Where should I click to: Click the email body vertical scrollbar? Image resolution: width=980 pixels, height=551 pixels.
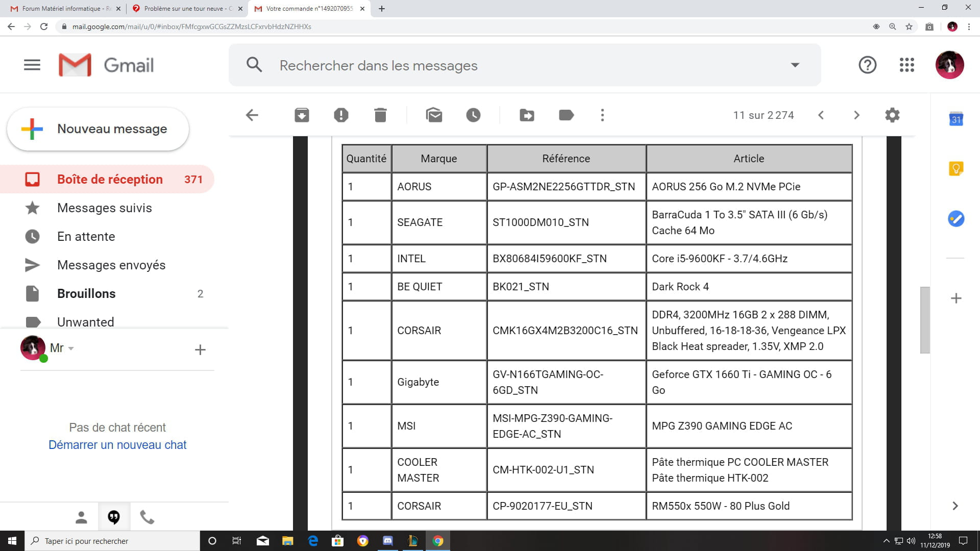tap(924, 320)
